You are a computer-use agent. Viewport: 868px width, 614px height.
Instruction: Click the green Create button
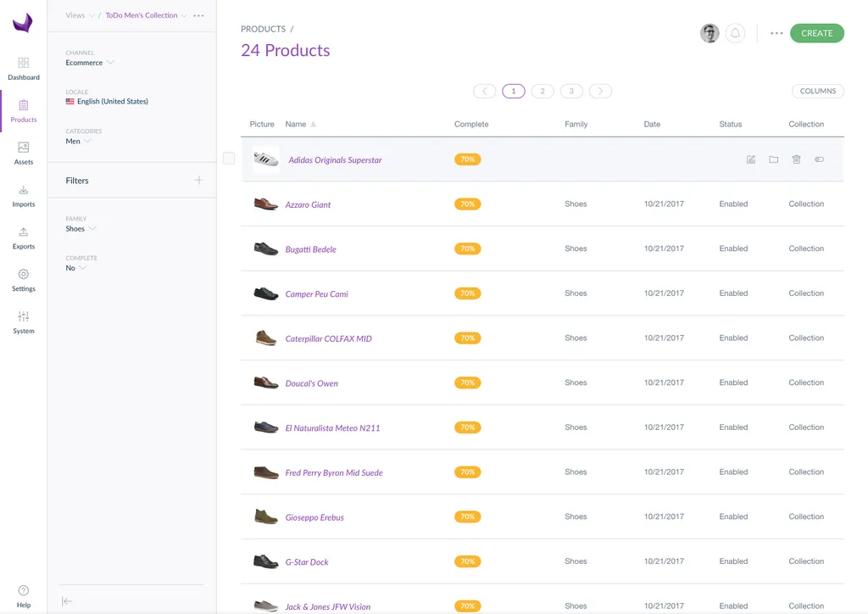click(816, 33)
